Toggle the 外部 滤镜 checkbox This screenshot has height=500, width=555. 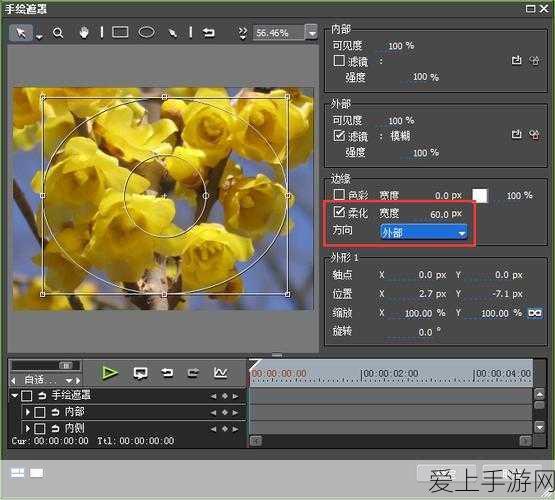(339, 135)
